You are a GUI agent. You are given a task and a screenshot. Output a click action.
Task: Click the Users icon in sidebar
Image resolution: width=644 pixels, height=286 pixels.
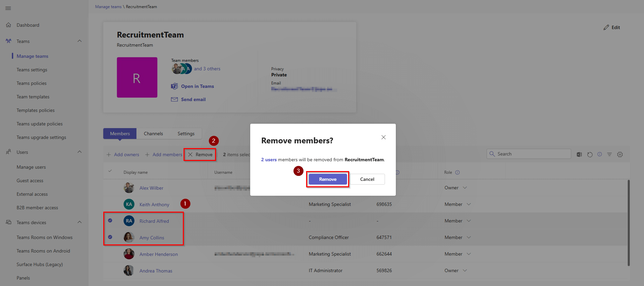tap(8, 152)
